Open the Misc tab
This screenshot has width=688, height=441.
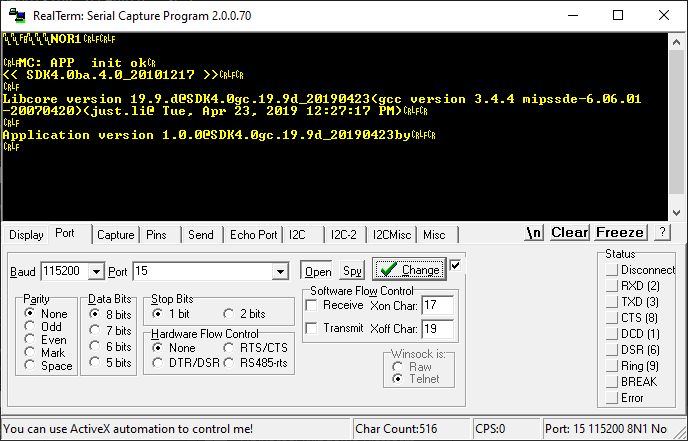pyautogui.click(x=434, y=235)
